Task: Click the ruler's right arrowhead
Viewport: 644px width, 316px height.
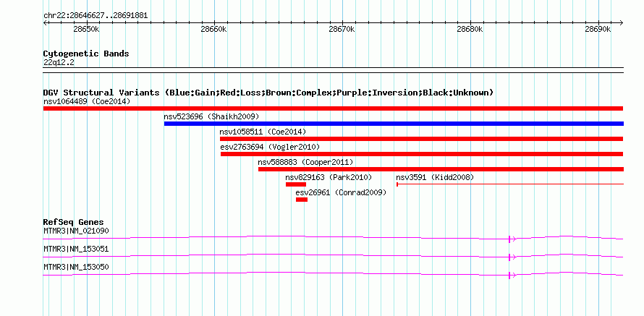Action: 621,22
